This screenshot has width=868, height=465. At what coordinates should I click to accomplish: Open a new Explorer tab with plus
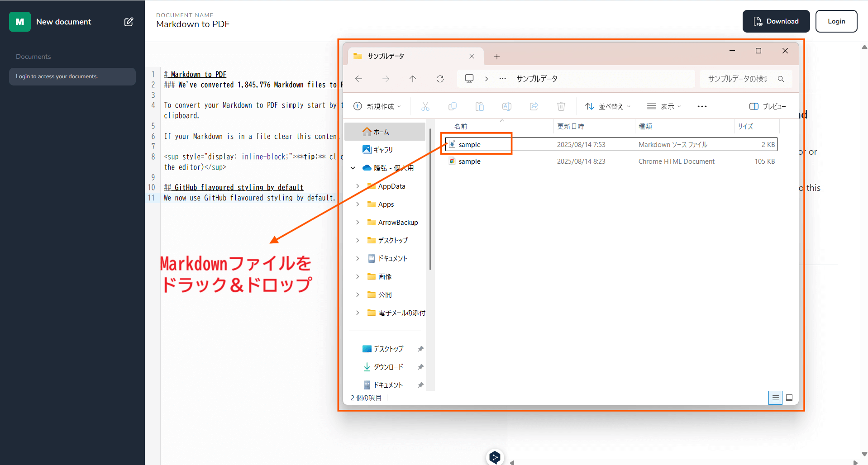(x=497, y=57)
